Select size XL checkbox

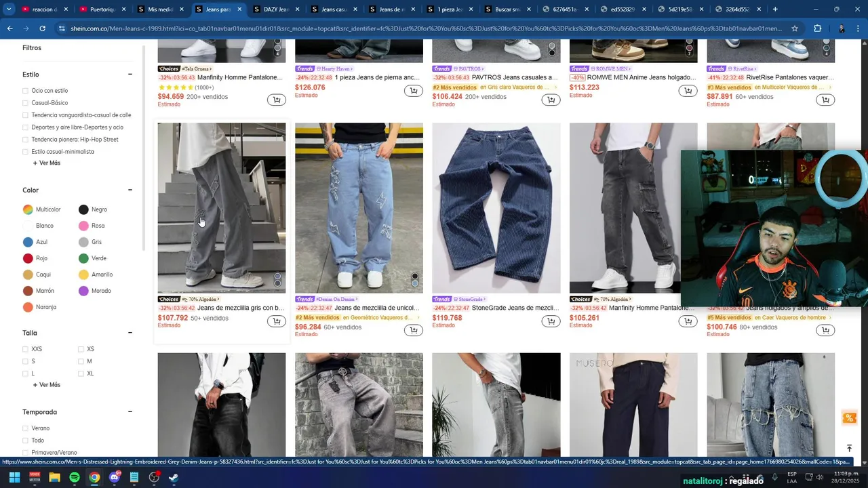tap(81, 373)
